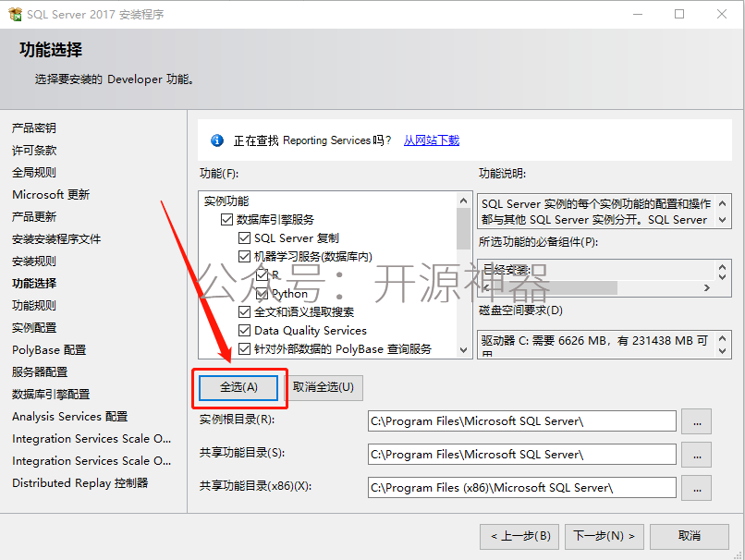Image resolution: width=745 pixels, height=560 pixels.
Task: Toggle the 数据库引擎服务 checkbox
Action: pos(226,219)
